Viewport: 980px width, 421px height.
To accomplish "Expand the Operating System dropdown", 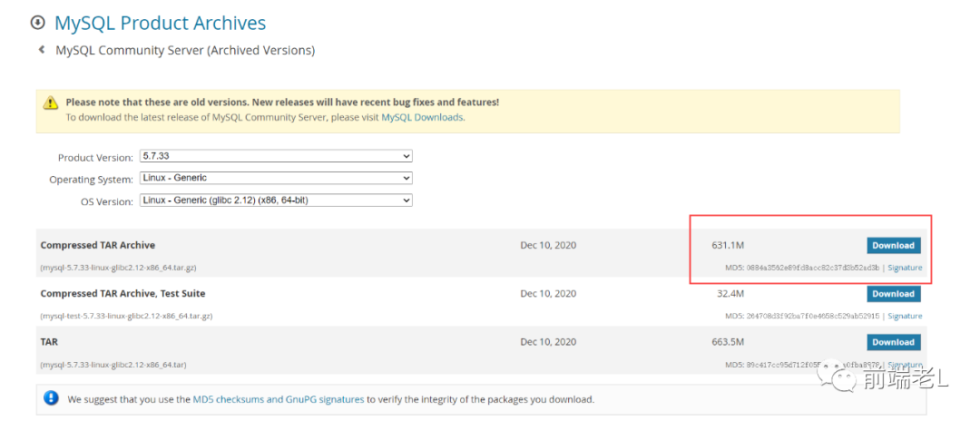I will pyautogui.click(x=276, y=179).
